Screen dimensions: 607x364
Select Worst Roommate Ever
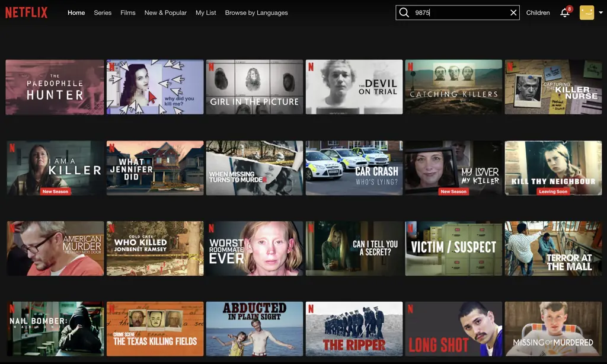coord(254,248)
